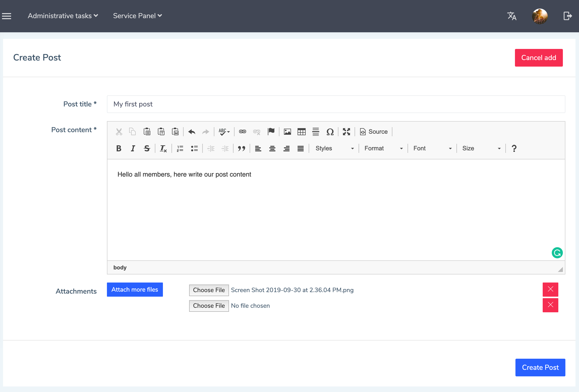Click the Special Character omega icon
The image size is (579, 392).
coord(330,132)
